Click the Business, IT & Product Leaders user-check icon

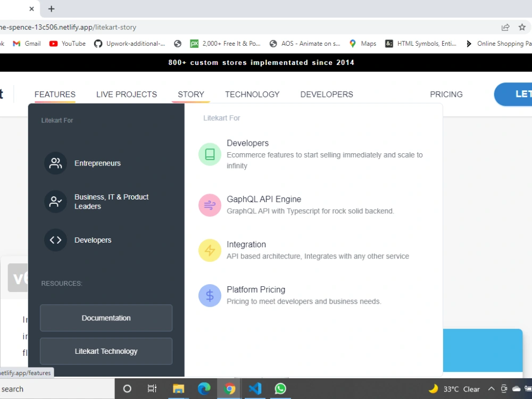[x=56, y=202]
